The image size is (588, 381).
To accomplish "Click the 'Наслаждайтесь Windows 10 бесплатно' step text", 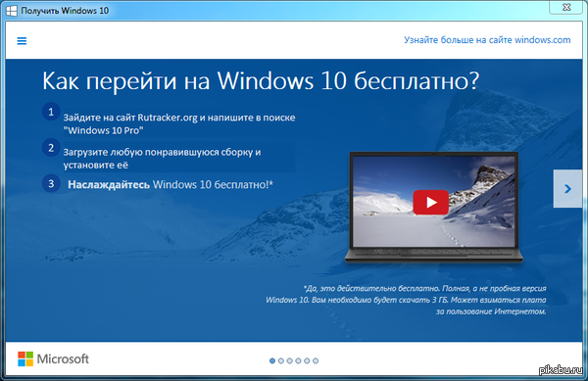I will (x=171, y=185).
